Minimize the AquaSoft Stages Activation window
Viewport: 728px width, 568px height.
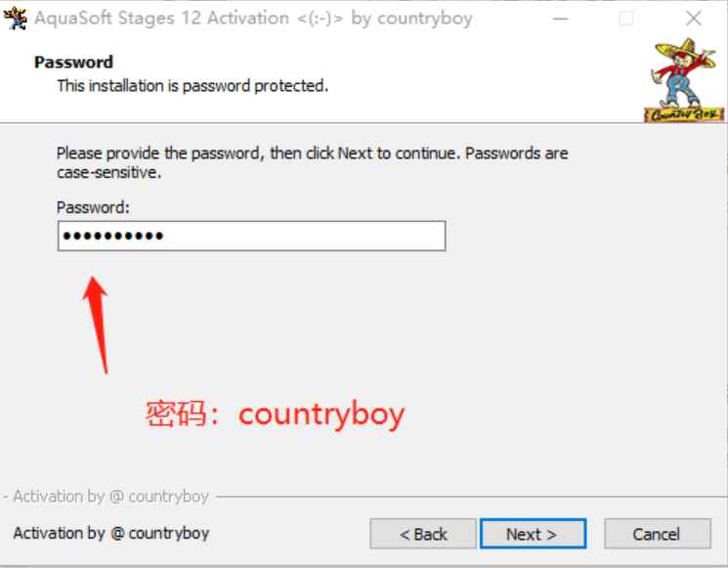pyautogui.click(x=560, y=19)
